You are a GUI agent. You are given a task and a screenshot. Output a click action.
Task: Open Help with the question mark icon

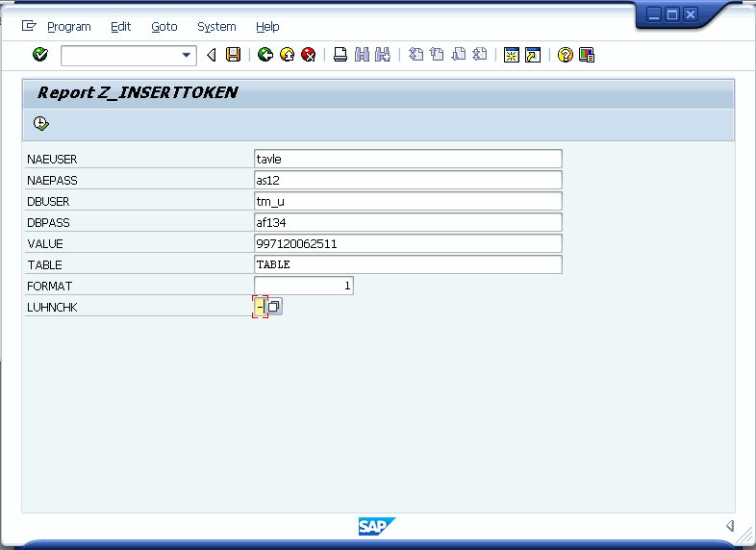(565, 56)
